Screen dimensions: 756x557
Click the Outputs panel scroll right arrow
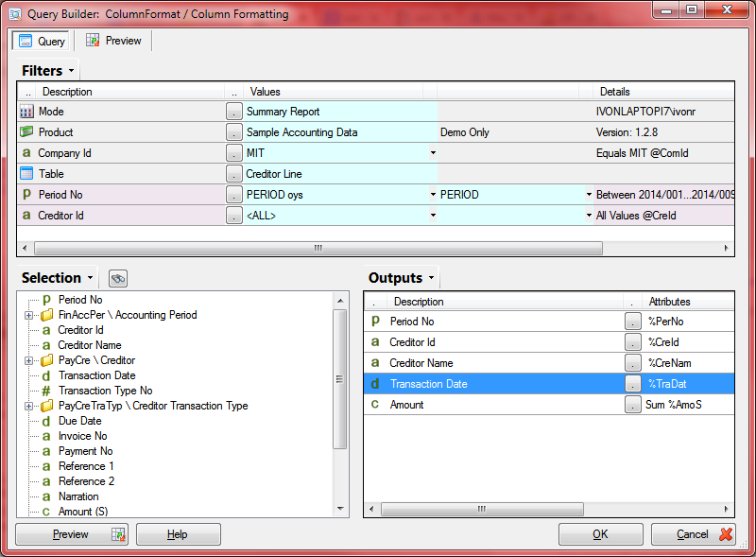click(x=727, y=509)
